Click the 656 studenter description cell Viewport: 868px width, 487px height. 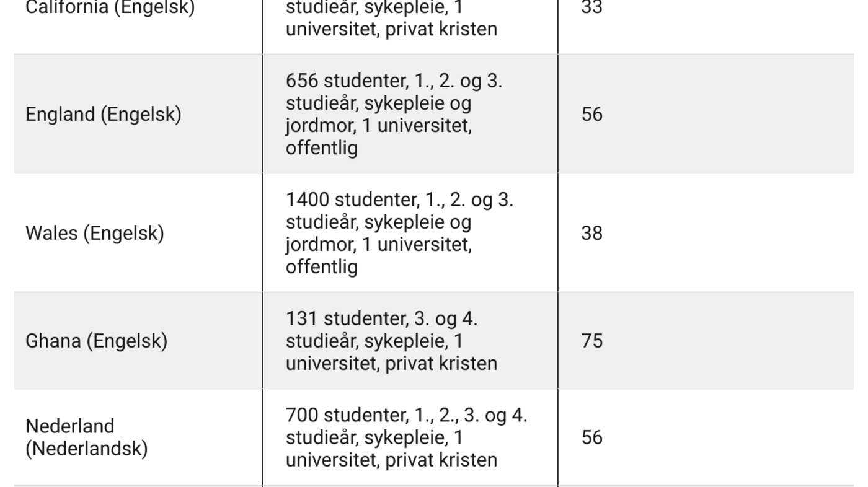coord(410,114)
